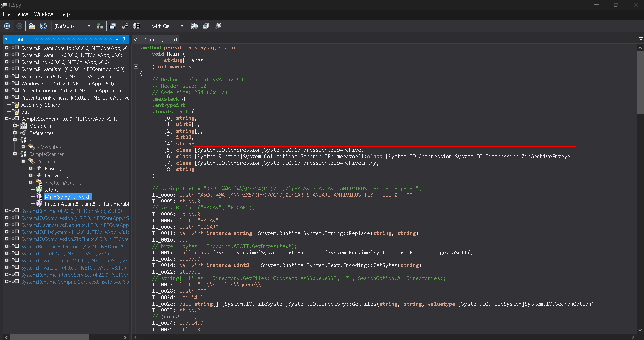Open the (Default) assembly list dropdown

pos(72,26)
